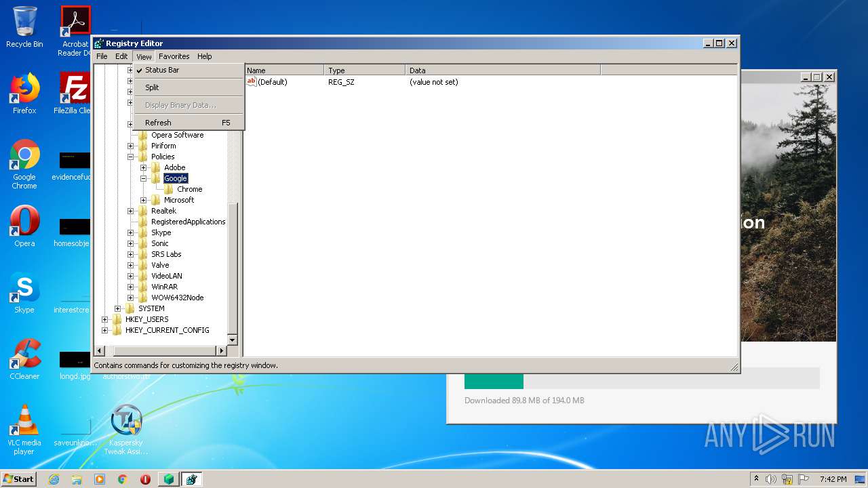Show hidden system tray icons
The height and width of the screenshot is (488, 868).
[x=756, y=479]
